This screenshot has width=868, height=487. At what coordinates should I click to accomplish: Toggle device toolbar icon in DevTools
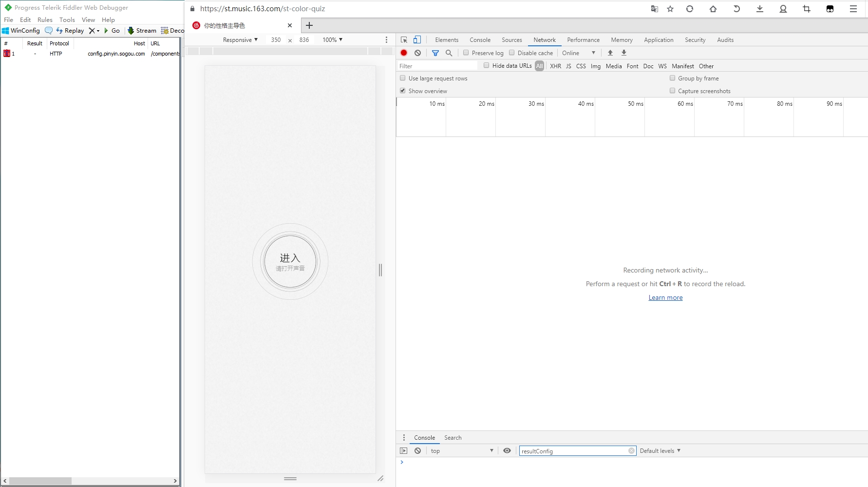[x=417, y=40]
